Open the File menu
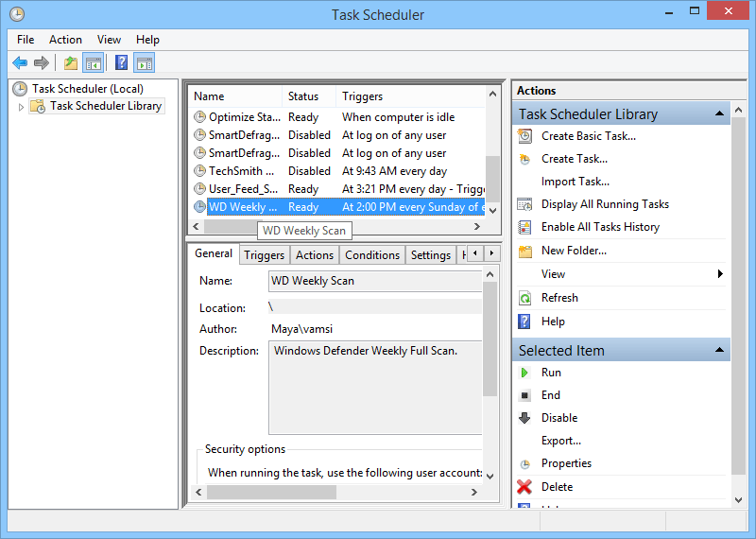 point(26,40)
